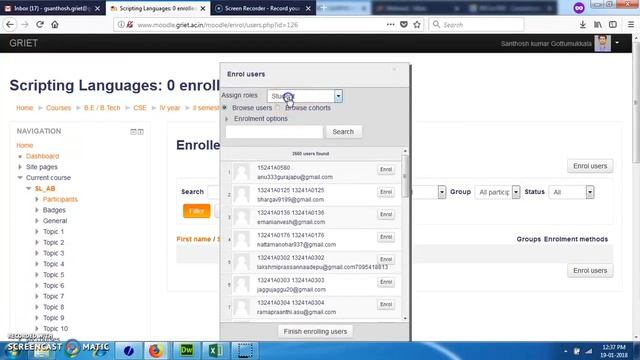Viewport: 640px width, 360px height.
Task: Enrol user 13241A0125
Action: [x=386, y=192]
